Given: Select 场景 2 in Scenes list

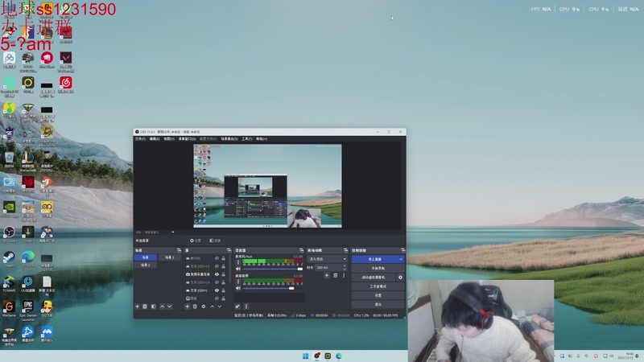Looking at the screenshot, I should pos(146,265).
